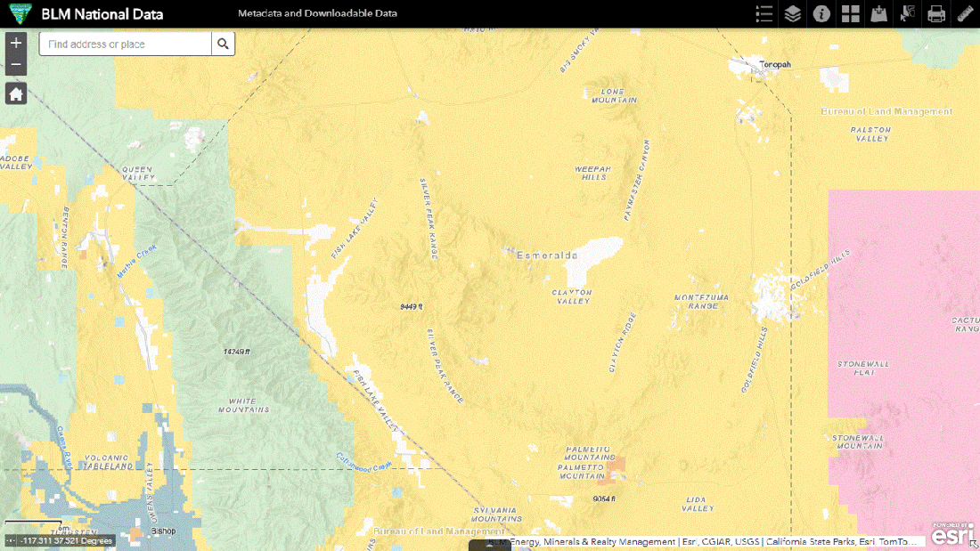Open the map Details information
The image size is (980, 551).
pos(821,13)
